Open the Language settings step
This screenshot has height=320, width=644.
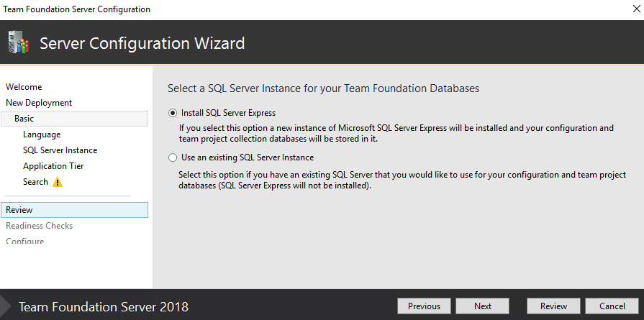(42, 134)
